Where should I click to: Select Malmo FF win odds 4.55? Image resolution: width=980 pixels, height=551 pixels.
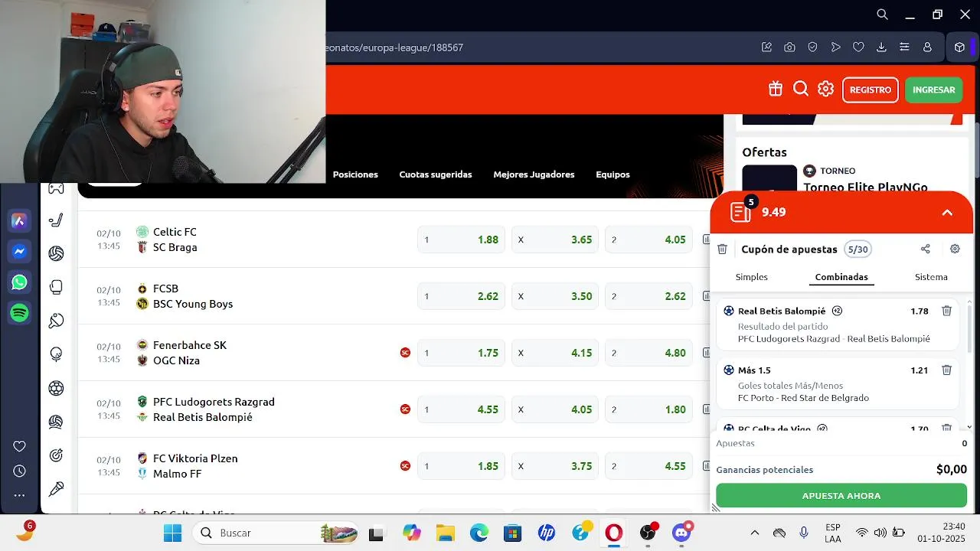[648, 466]
